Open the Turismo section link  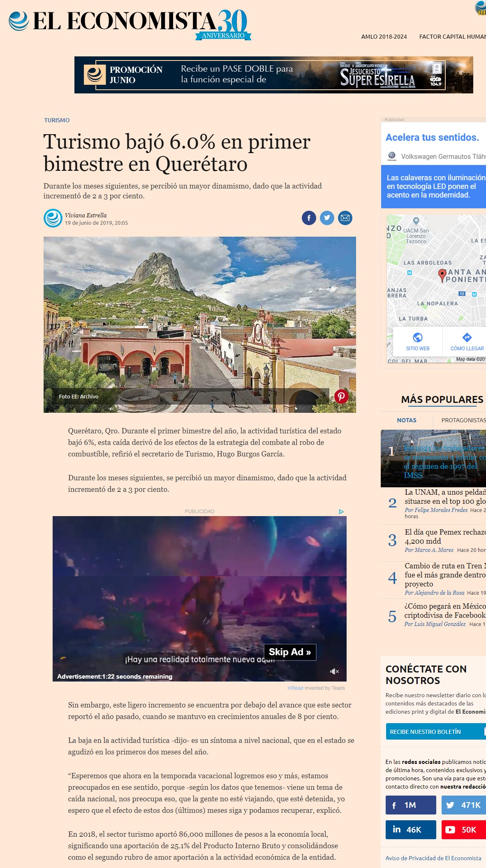click(57, 120)
